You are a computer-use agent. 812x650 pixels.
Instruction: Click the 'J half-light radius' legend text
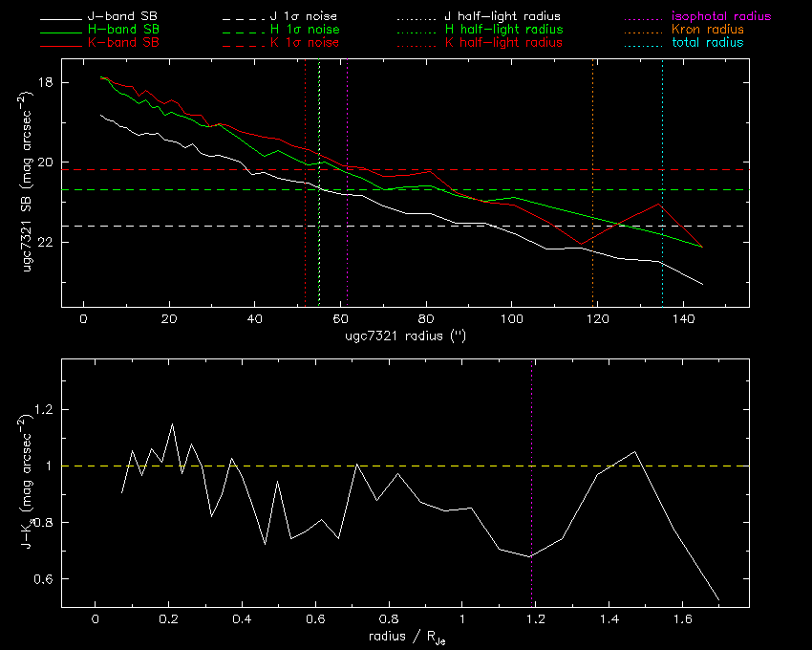[502, 16]
